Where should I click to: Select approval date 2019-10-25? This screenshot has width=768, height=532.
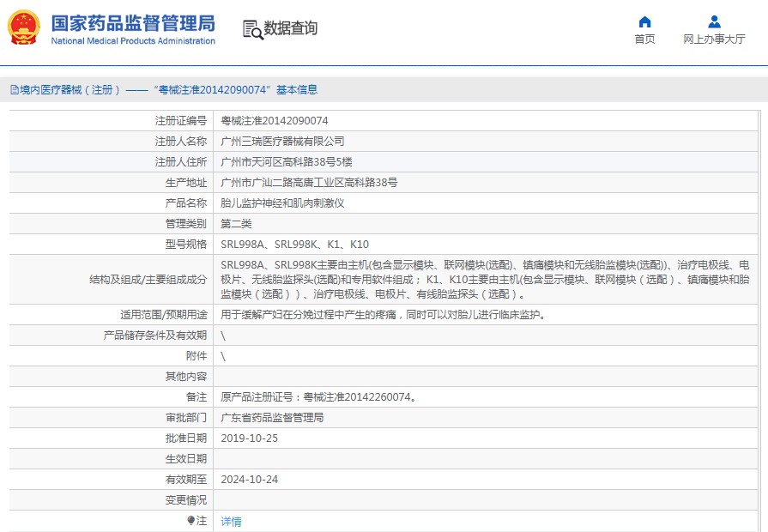point(250,438)
